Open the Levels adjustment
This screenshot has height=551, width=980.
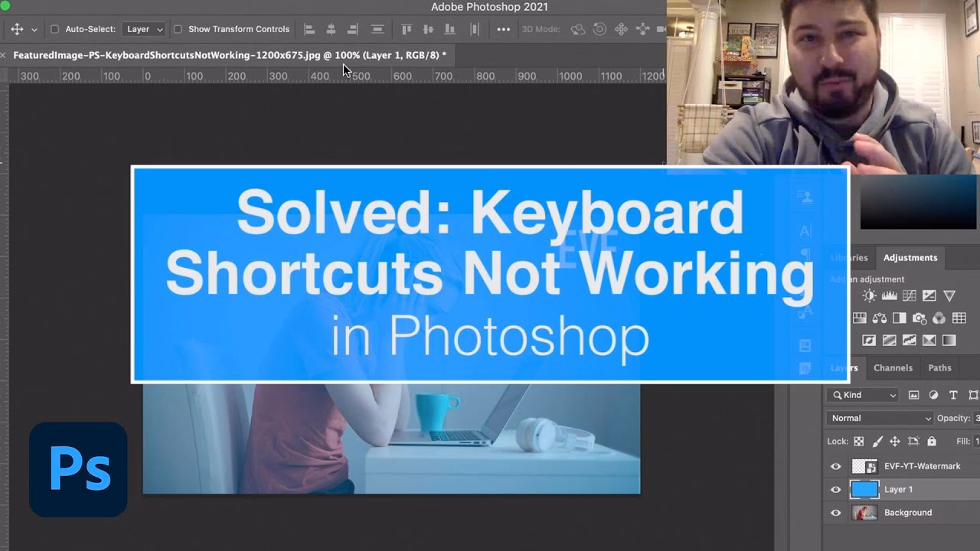(889, 295)
